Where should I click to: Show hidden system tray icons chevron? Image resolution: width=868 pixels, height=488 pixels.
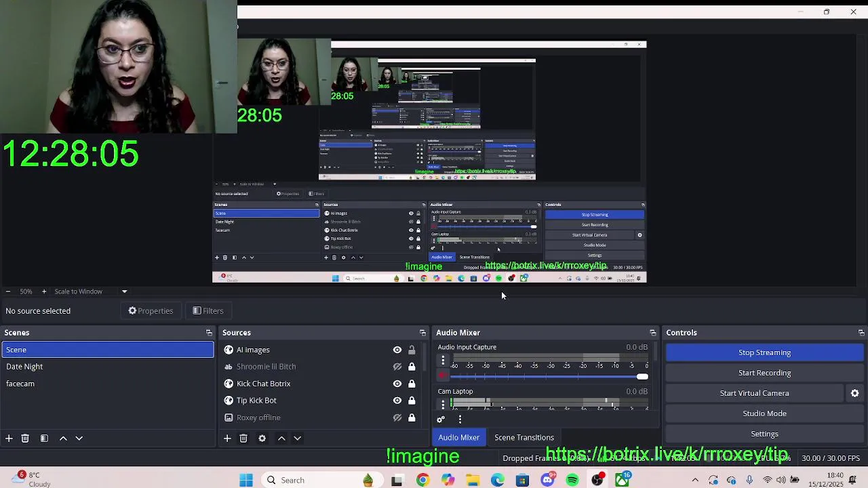[x=695, y=480]
